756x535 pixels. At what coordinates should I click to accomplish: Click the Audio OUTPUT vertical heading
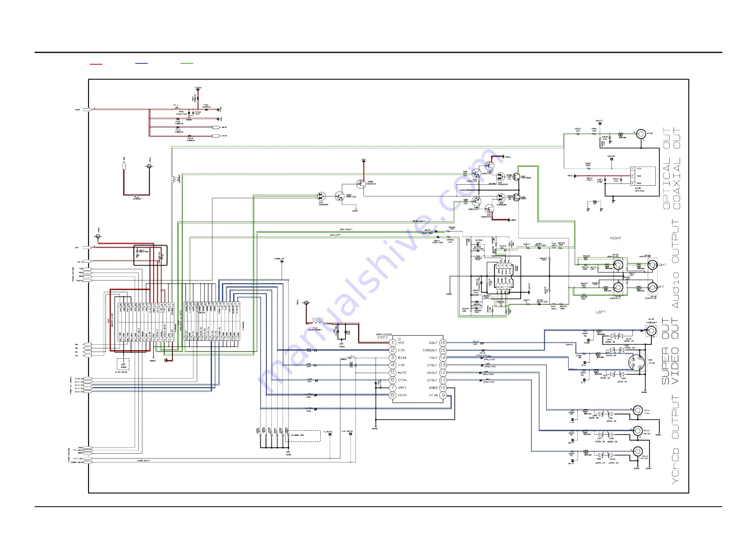click(676, 264)
